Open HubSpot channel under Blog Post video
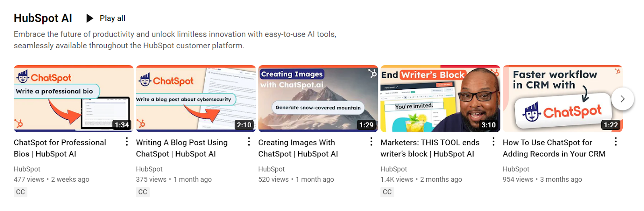The height and width of the screenshot is (211, 644). (x=149, y=169)
